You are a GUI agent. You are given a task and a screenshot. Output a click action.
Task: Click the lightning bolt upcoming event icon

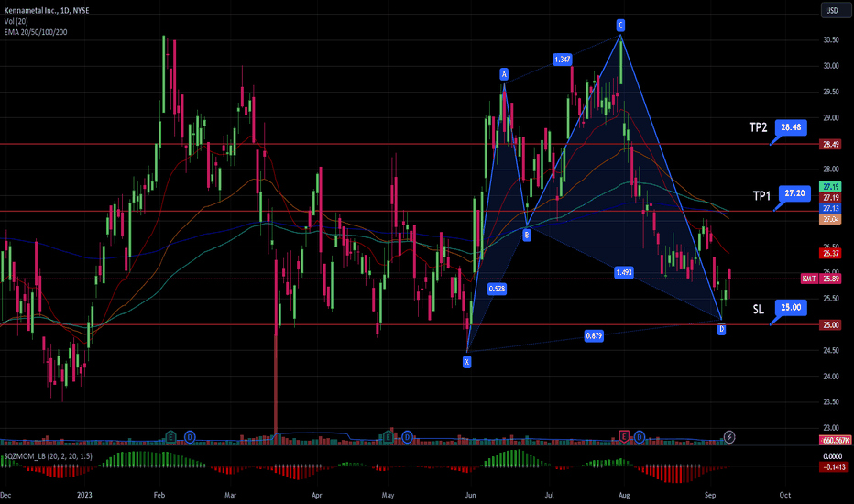[x=729, y=437]
